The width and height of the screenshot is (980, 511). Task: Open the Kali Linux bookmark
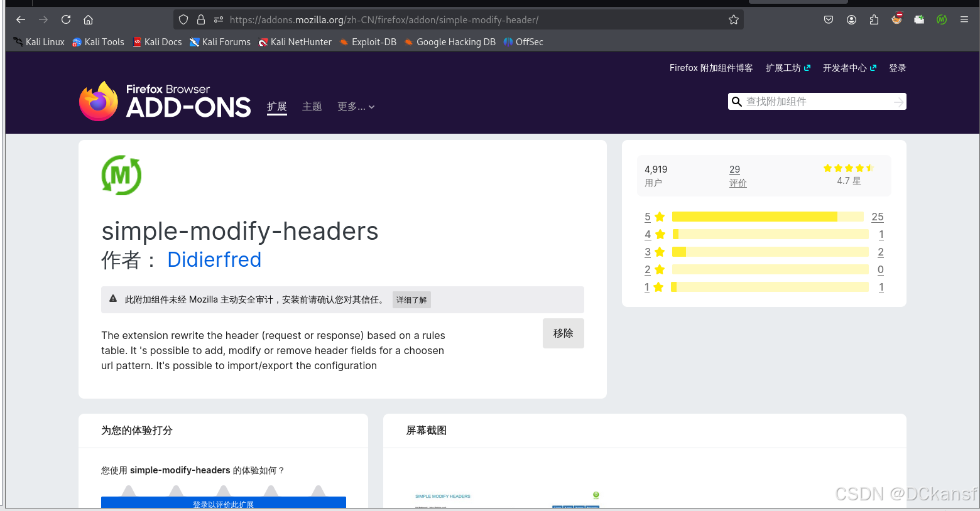click(x=39, y=42)
